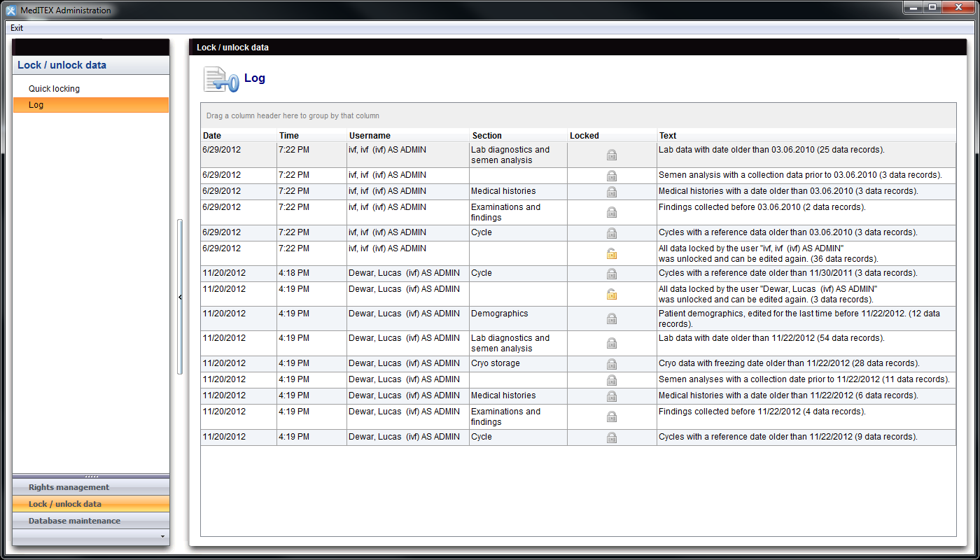Sort by the Date column header

239,136
